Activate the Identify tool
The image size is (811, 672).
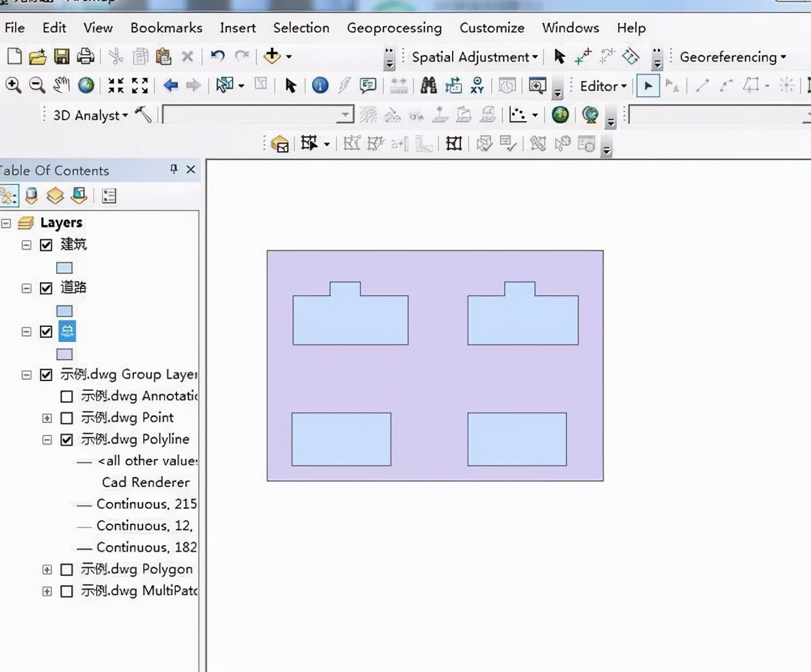tap(320, 86)
